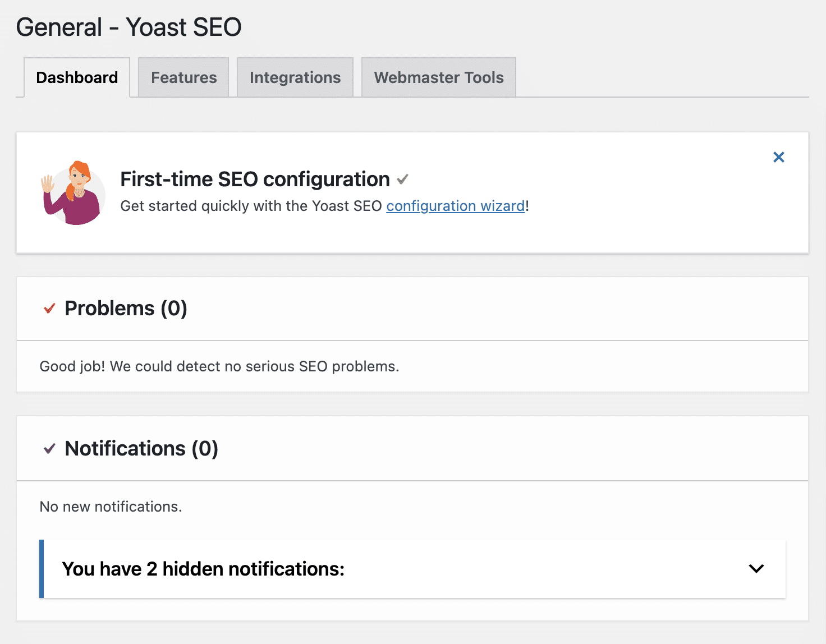Click the 'You have 2 hidden notifications' bar
The width and height of the screenshot is (826, 644).
(x=412, y=569)
